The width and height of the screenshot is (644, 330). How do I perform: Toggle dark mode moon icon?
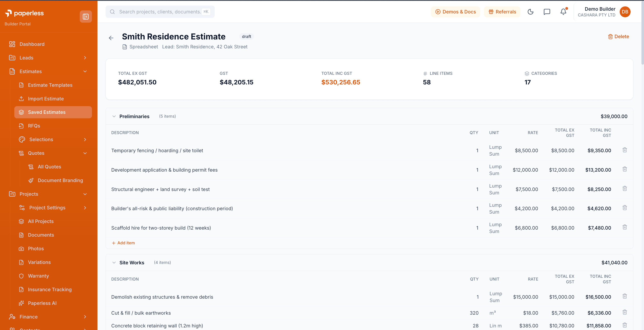530,12
